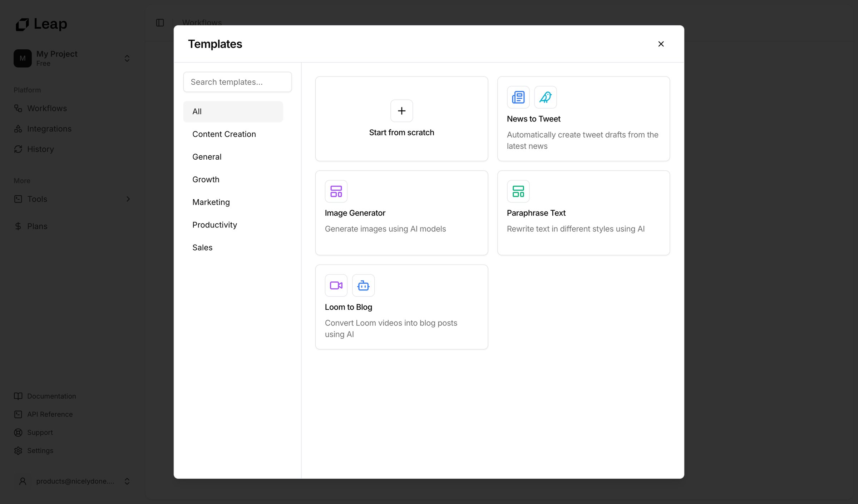The height and width of the screenshot is (504, 858).
Task: Open the Image Generator template
Action: click(x=401, y=213)
